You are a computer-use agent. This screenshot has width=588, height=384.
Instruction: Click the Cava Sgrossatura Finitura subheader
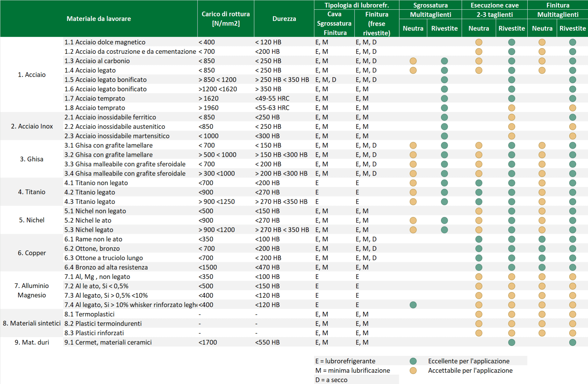(334, 23)
